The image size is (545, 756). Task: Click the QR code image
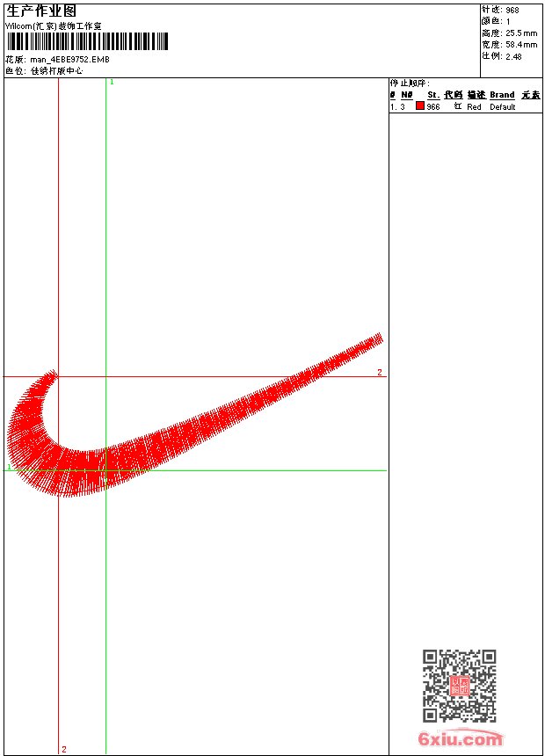[460, 686]
